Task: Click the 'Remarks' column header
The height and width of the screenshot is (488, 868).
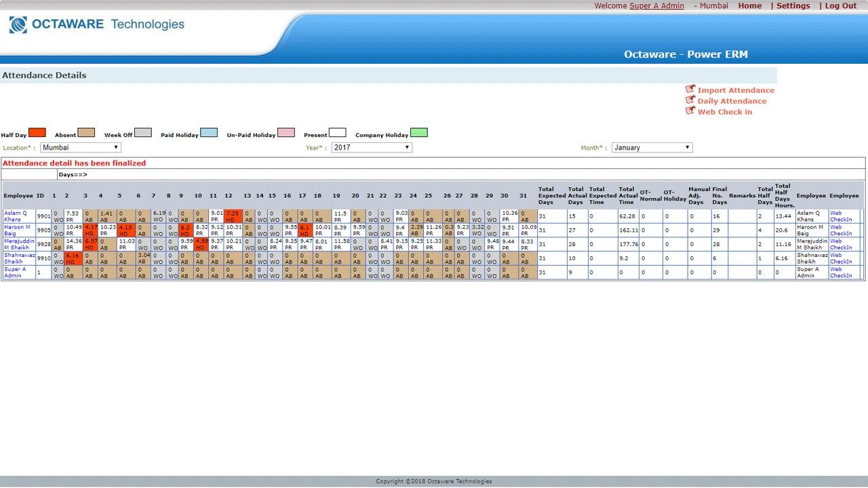Action: [742, 196]
